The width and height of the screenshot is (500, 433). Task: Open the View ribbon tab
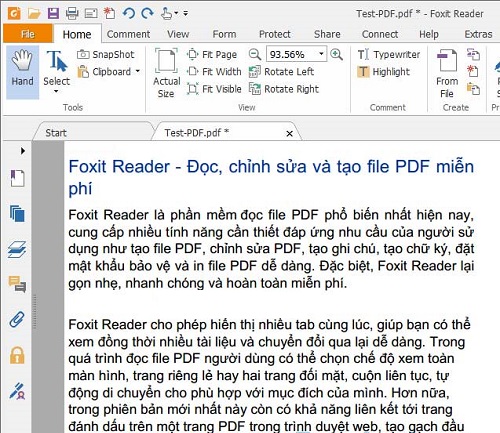178,34
